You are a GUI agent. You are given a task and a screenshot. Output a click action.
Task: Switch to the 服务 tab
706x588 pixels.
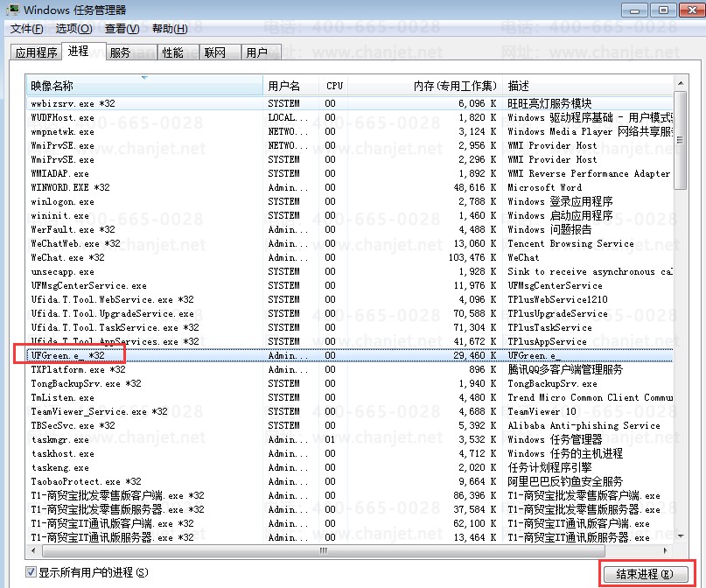(x=121, y=52)
